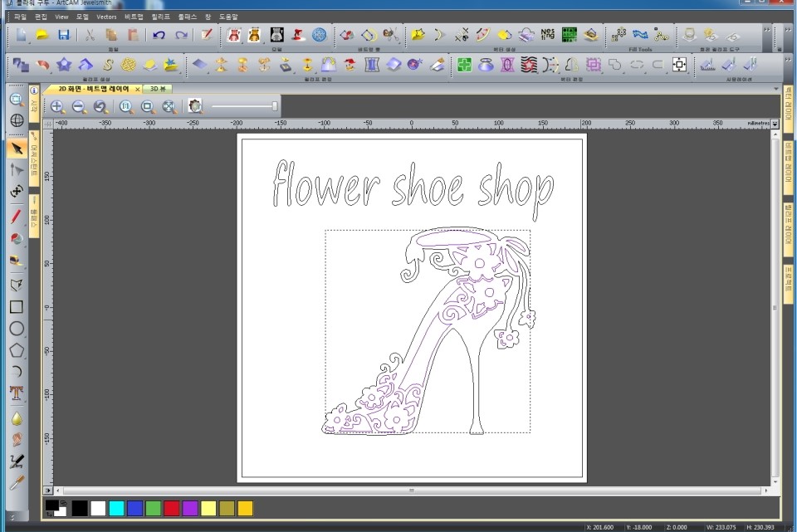Switch to the 3D 뷰 tab
The image size is (797, 532).
[156, 89]
